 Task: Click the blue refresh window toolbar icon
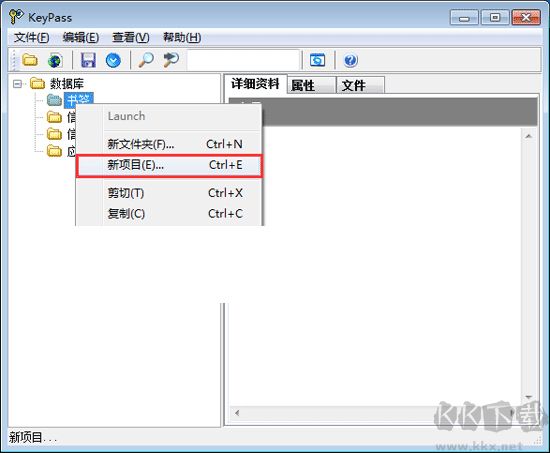[x=317, y=60]
